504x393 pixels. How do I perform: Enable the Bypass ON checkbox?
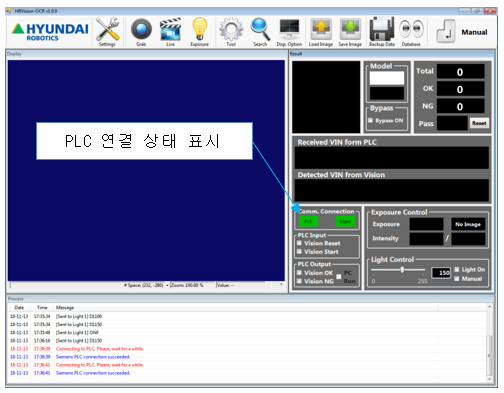370,121
